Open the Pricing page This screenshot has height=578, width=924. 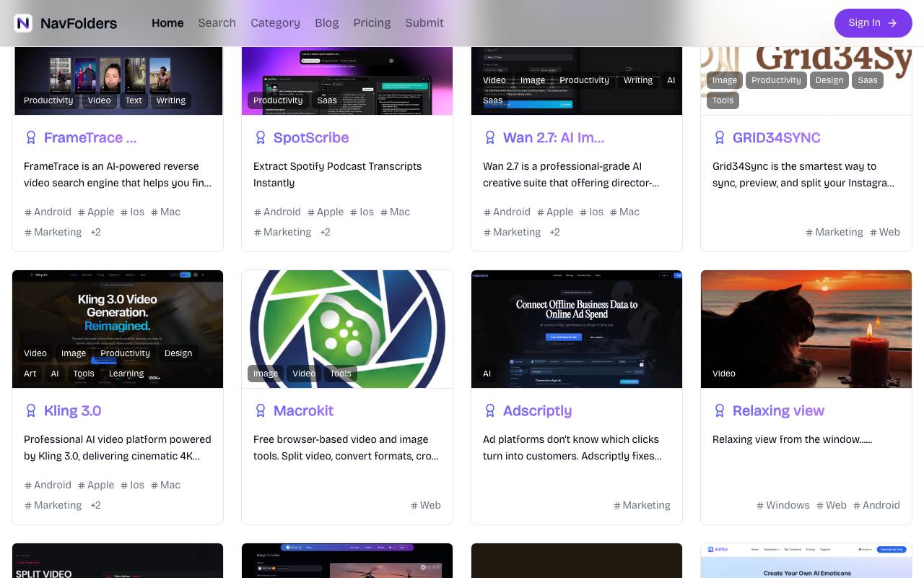point(372,23)
